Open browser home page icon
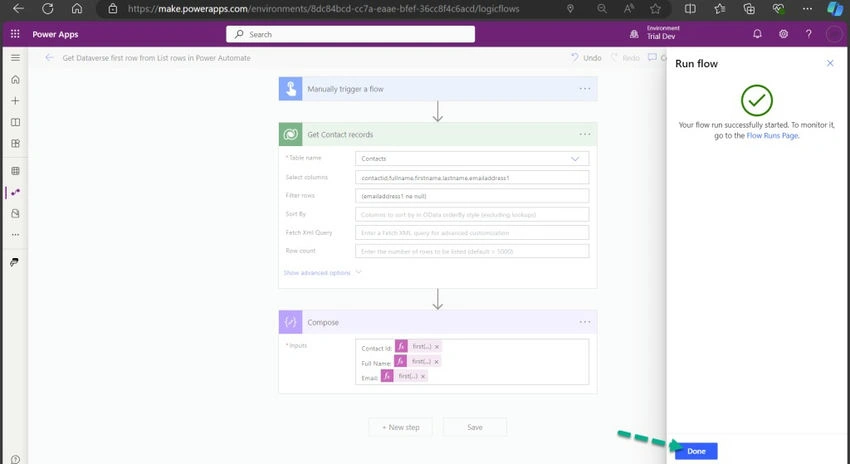 (77, 9)
